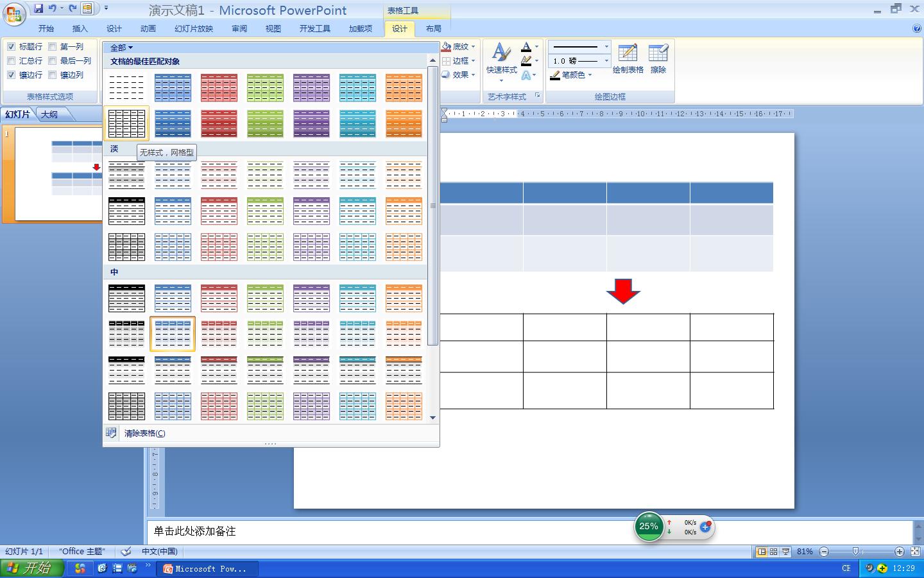
Task: Select the Draw Table (绘制表格) tool
Action: tap(628, 58)
